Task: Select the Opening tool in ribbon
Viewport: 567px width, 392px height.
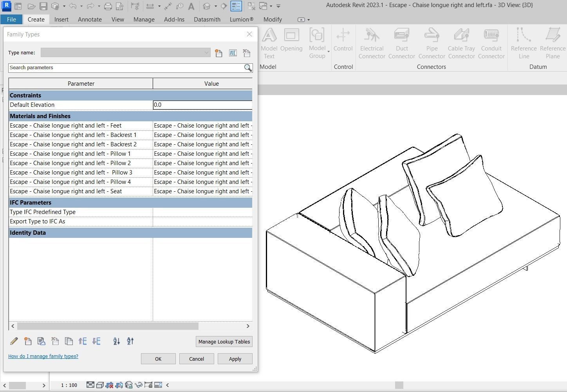Action: 291,40
